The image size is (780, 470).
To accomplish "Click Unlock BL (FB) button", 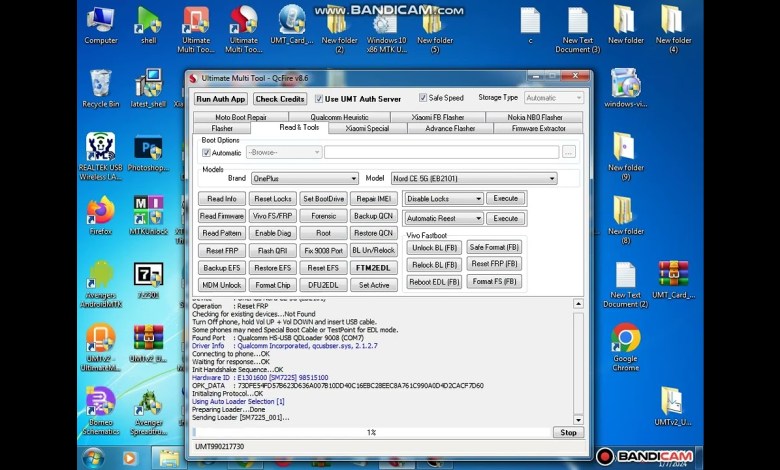I will click(434, 248).
